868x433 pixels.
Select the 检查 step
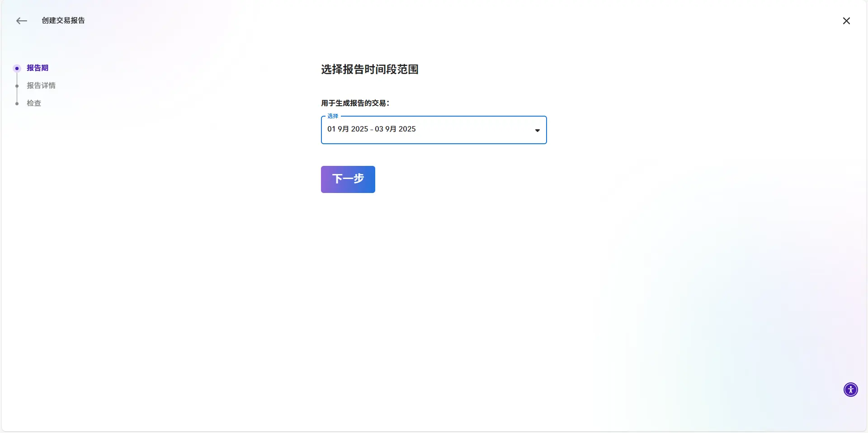tap(34, 103)
